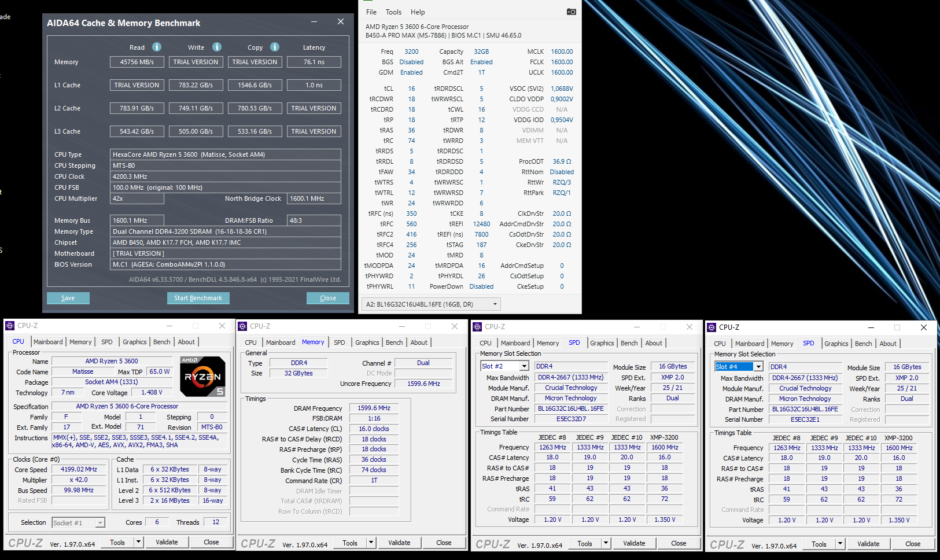Switch to Memory tab in the Slot #2 CPU-Z window
This screenshot has width=940, height=560.
coord(548,343)
